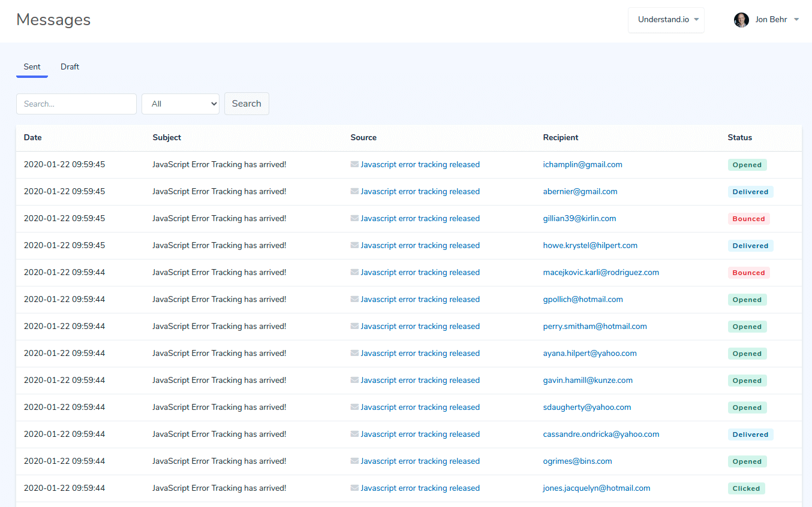Click envelope icon in gpollich@hotmail.com row
Viewport: 812px width, 507px height.
pos(354,300)
